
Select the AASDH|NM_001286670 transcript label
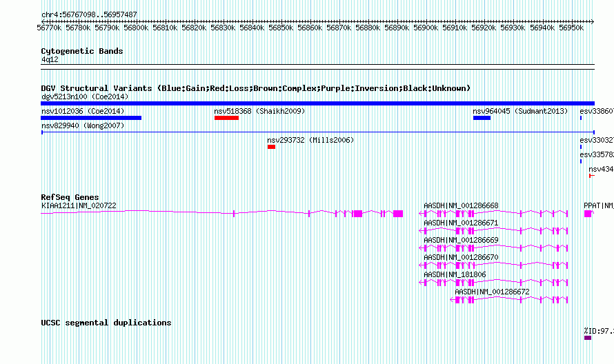click(461, 257)
